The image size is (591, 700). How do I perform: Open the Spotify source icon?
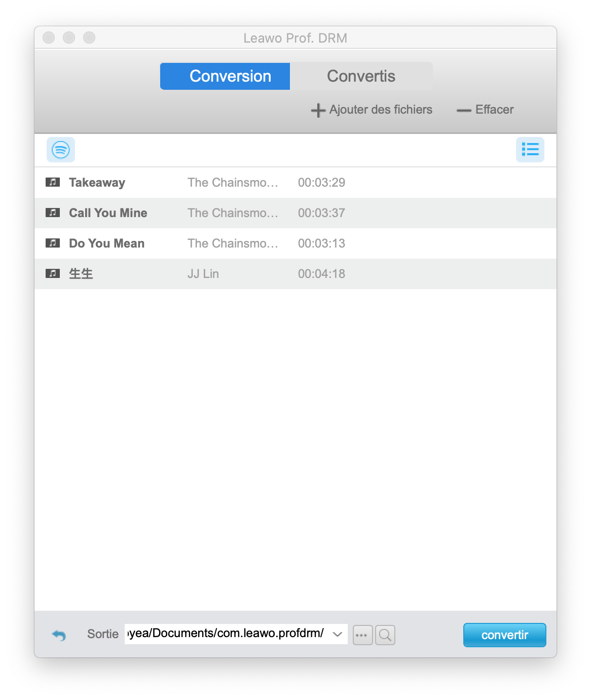(x=61, y=150)
